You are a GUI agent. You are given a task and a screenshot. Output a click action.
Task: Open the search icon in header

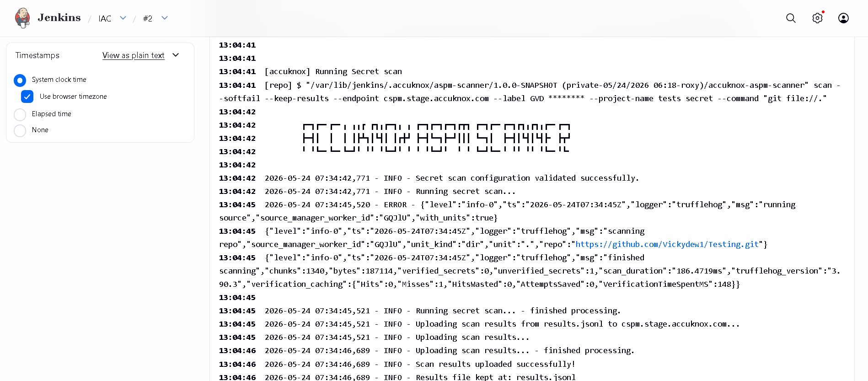[791, 18]
